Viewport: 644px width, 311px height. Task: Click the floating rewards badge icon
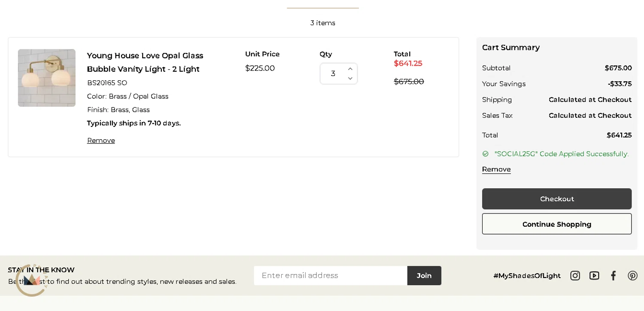[31, 281]
